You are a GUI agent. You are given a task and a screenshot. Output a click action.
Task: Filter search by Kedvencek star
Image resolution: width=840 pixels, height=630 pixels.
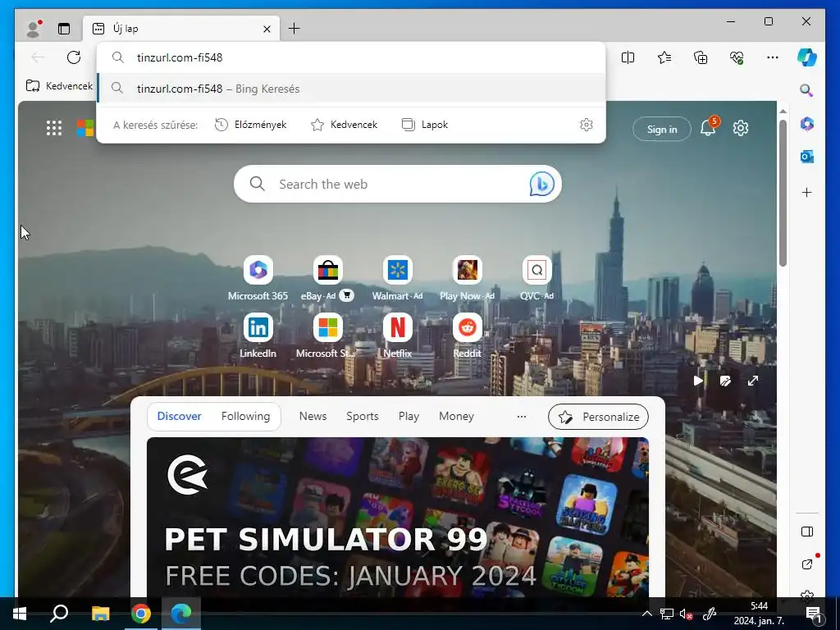[x=344, y=125]
